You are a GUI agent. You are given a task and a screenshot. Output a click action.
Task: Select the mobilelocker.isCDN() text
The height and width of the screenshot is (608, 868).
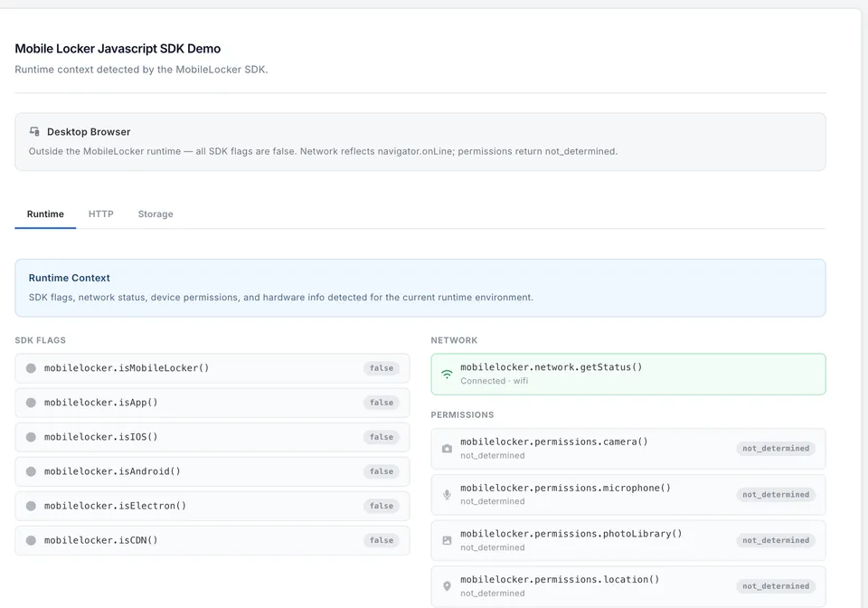point(100,540)
